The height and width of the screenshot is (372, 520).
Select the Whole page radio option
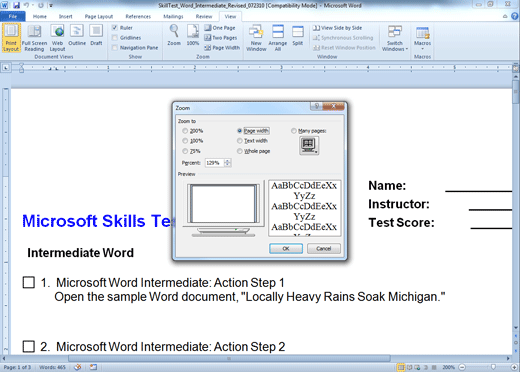pos(240,151)
